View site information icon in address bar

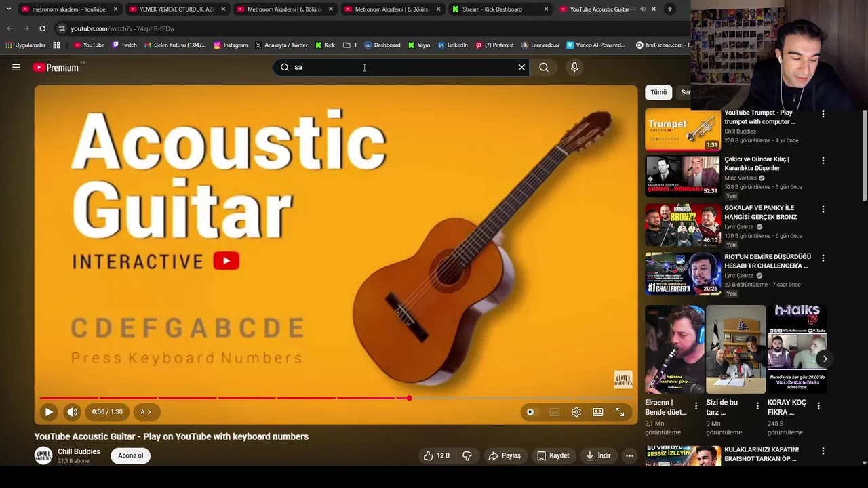coord(62,28)
